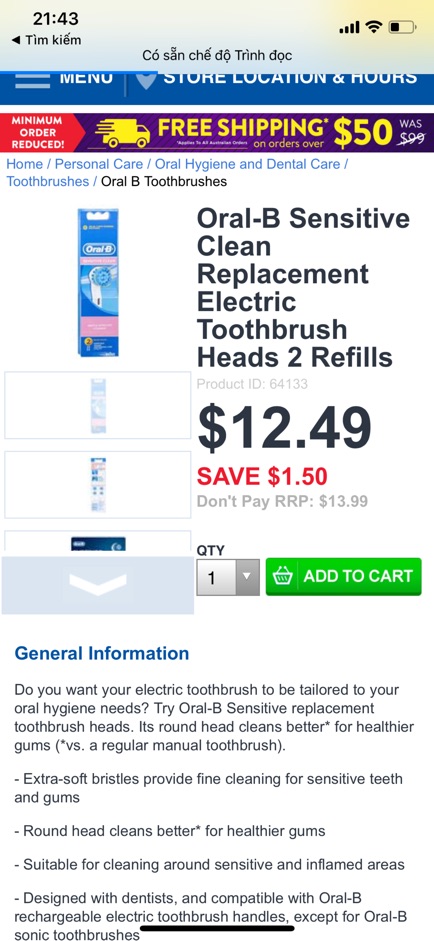
Task: View the main Oral-B product image
Action: coord(98,283)
